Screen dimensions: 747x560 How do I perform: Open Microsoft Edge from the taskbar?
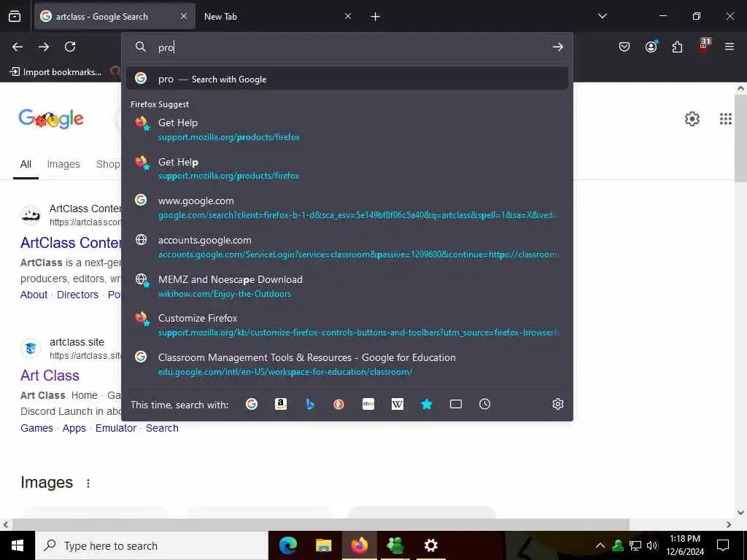287,545
